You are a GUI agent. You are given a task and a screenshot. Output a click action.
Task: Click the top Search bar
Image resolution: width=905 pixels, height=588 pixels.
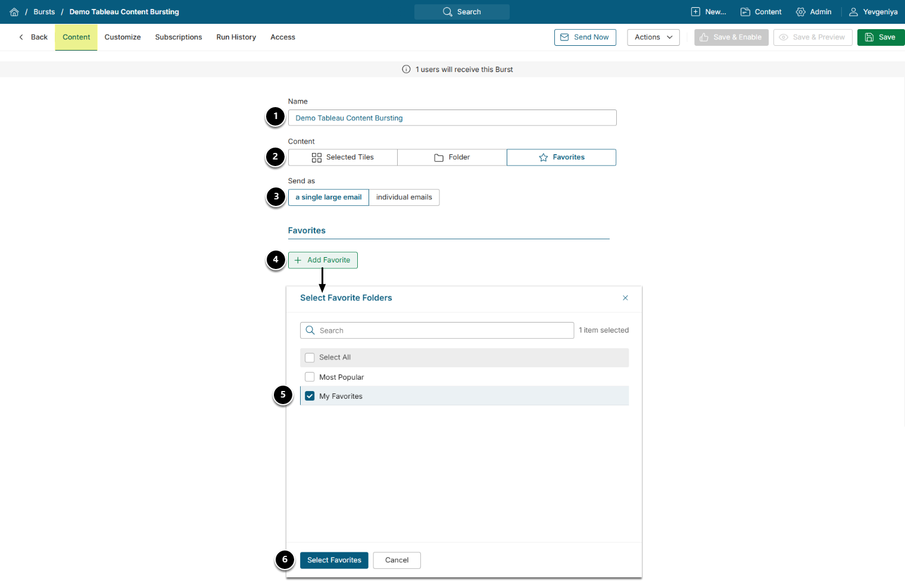tap(462, 12)
